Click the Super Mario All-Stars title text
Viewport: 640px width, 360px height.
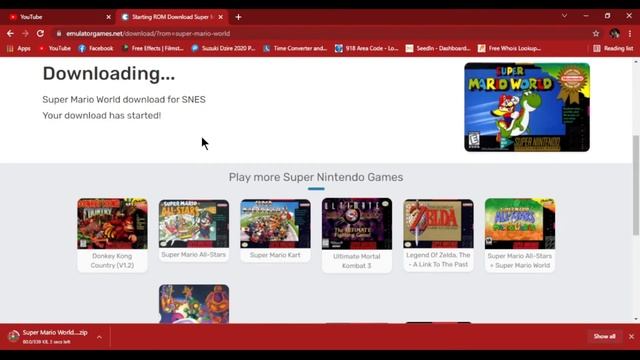tap(194, 255)
